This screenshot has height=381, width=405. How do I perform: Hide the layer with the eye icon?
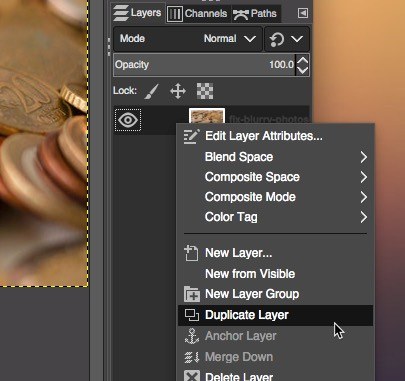(x=128, y=120)
